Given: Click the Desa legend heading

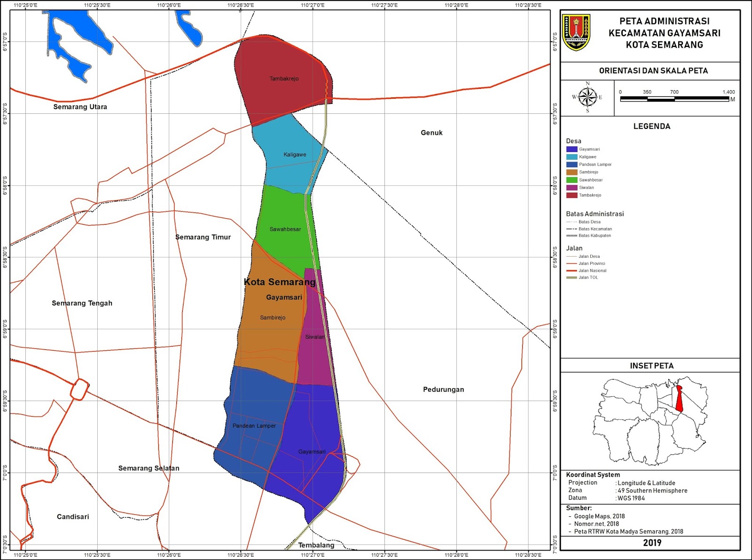Looking at the screenshot, I should [x=573, y=141].
